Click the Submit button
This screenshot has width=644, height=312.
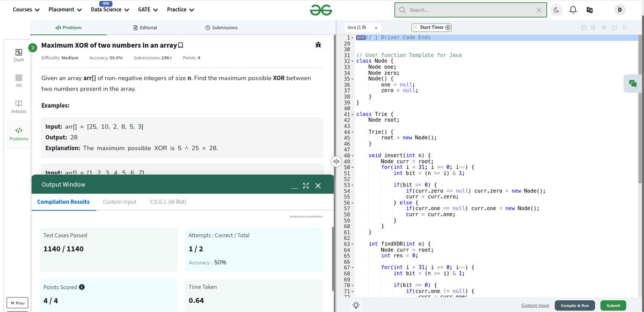pos(613,306)
